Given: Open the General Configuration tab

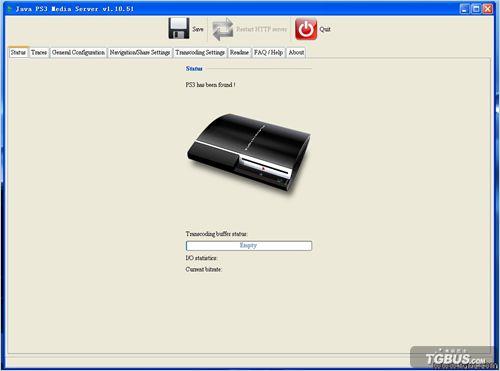Looking at the screenshot, I should click(x=78, y=52).
